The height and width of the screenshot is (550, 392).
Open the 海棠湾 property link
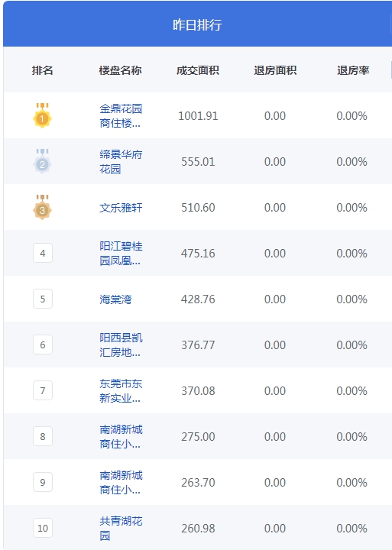click(x=115, y=299)
